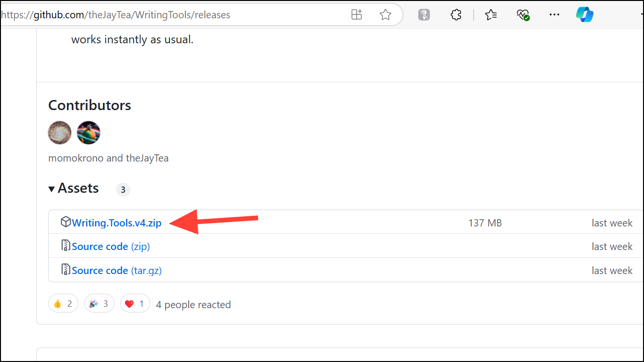
Task: Click the Contributors heading
Action: 90,105
